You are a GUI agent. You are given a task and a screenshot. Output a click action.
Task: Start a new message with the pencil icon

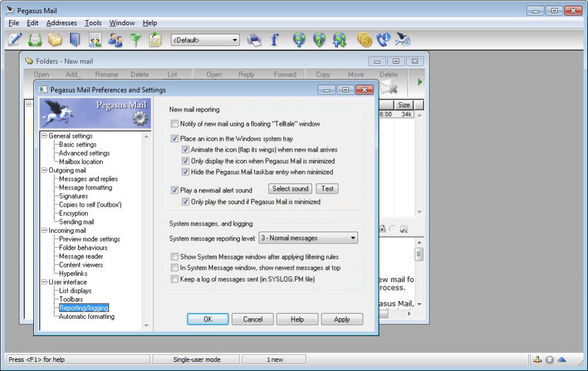coord(14,40)
